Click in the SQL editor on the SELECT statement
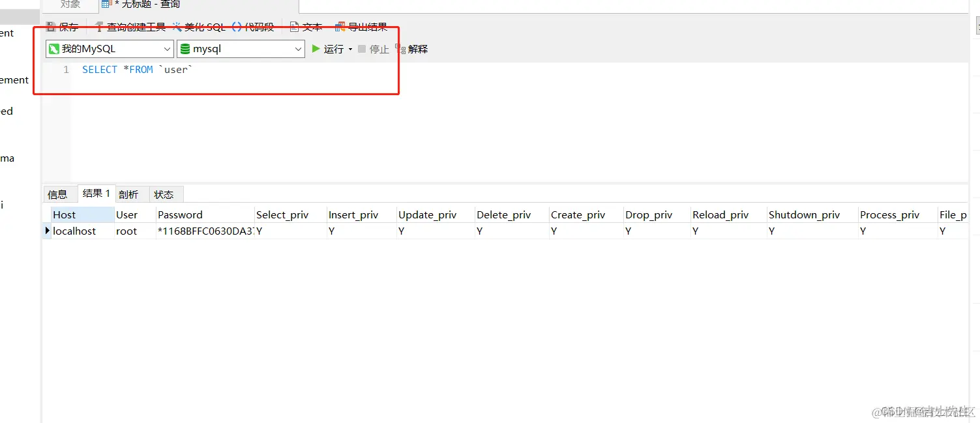The width and height of the screenshot is (980, 423). pos(138,70)
